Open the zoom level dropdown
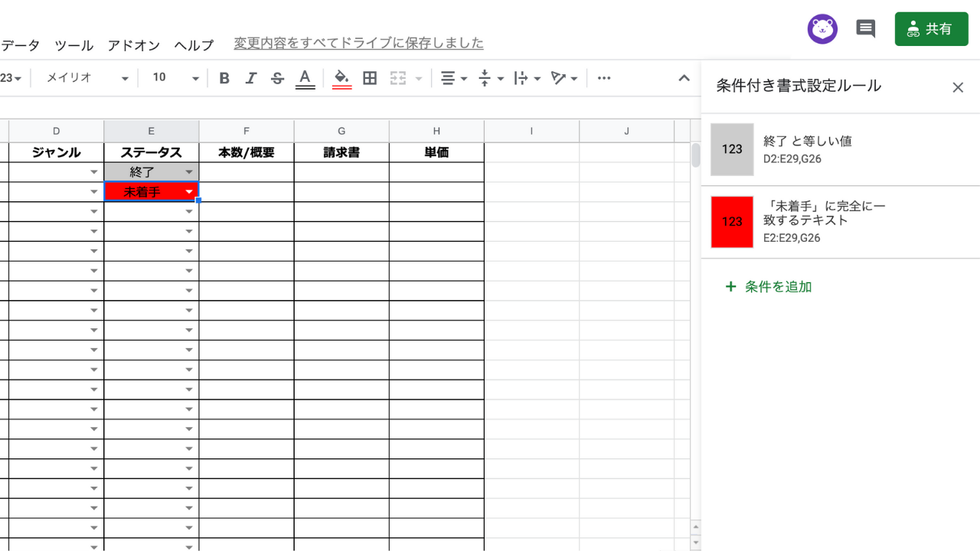980x551 pixels. tap(11, 78)
